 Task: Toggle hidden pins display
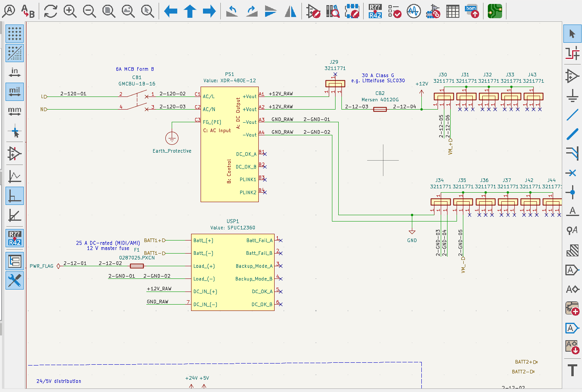click(15, 153)
